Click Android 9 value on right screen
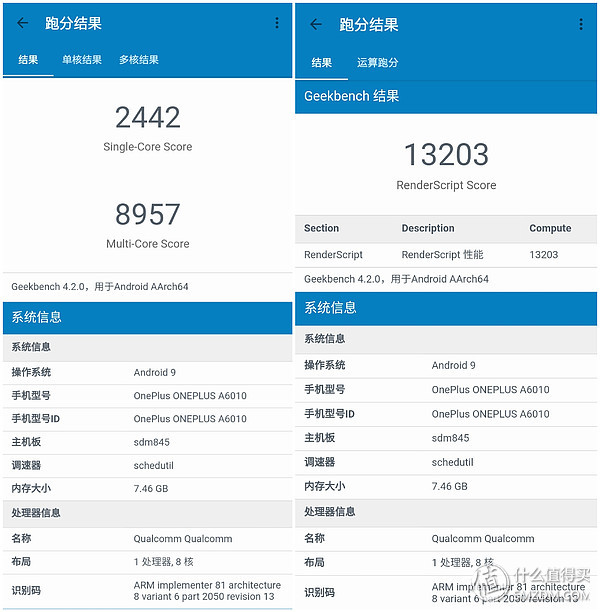 point(453,365)
